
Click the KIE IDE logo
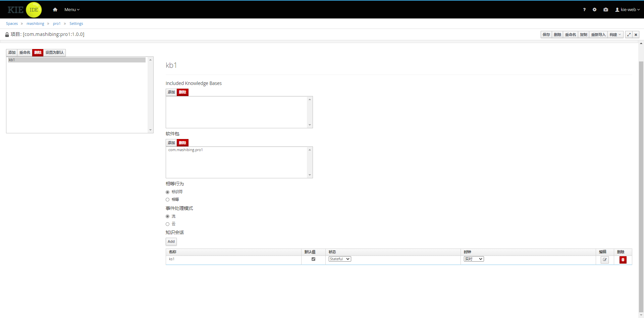click(x=24, y=10)
